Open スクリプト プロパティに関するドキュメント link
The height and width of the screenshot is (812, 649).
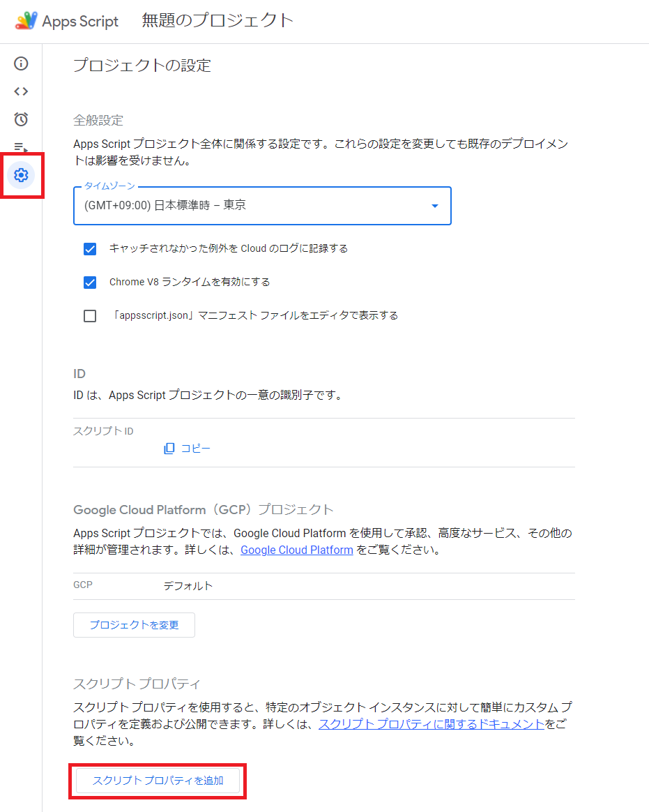(x=431, y=724)
